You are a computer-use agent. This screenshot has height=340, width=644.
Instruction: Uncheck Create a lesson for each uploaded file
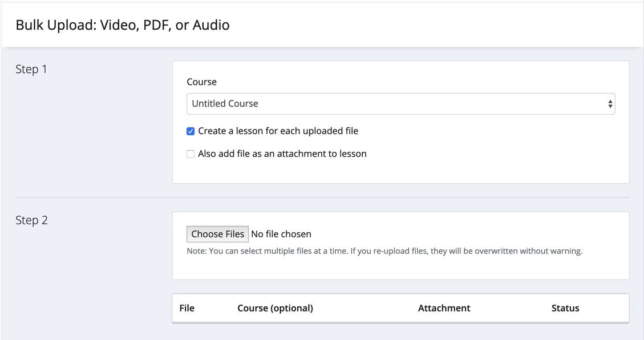point(191,131)
